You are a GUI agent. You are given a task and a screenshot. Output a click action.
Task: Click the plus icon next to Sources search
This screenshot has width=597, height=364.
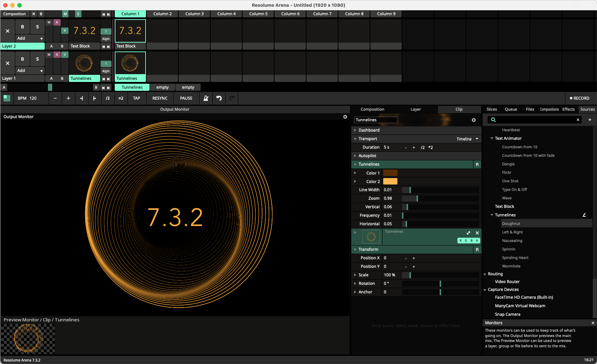(x=590, y=120)
